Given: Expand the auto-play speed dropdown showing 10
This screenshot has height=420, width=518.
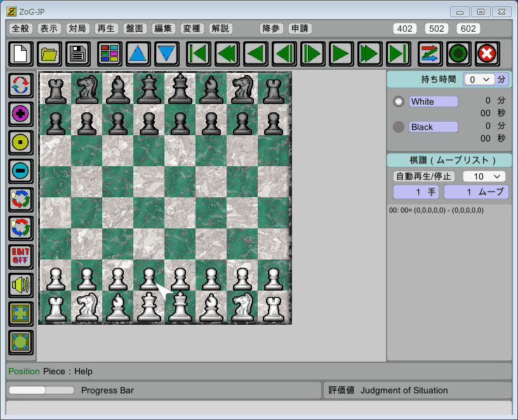Looking at the screenshot, I should [484, 176].
